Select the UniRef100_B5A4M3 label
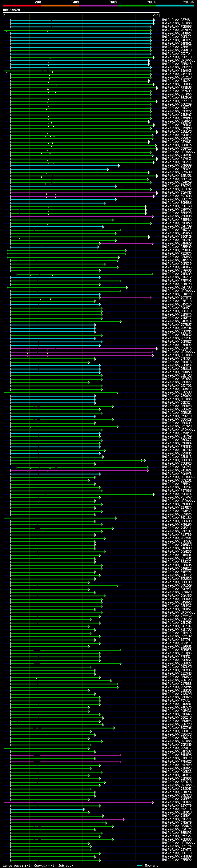This screenshot has height=868, width=197. 177,193
